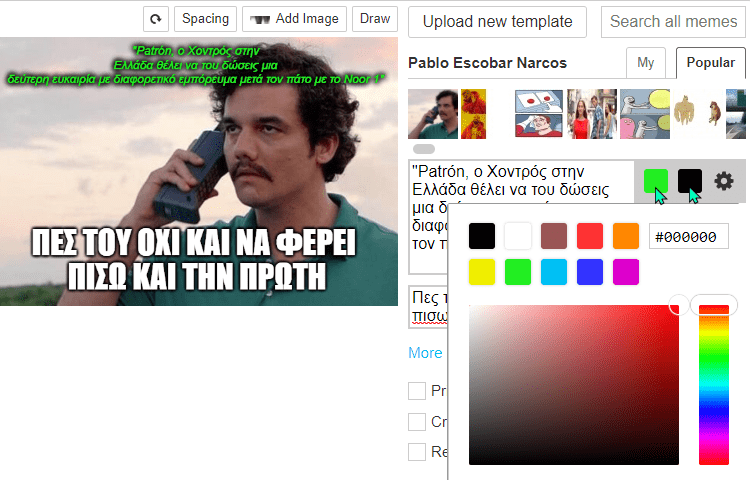Pick the blue preset color
Viewport: 750px width, 480px height.
(590, 272)
